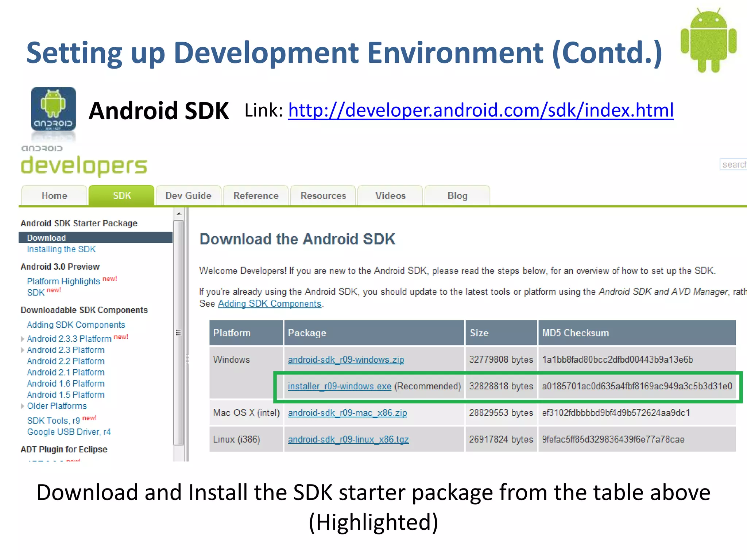Expand the Android 2.3.3 Platform arrow
747x560 pixels.
tap(23, 339)
